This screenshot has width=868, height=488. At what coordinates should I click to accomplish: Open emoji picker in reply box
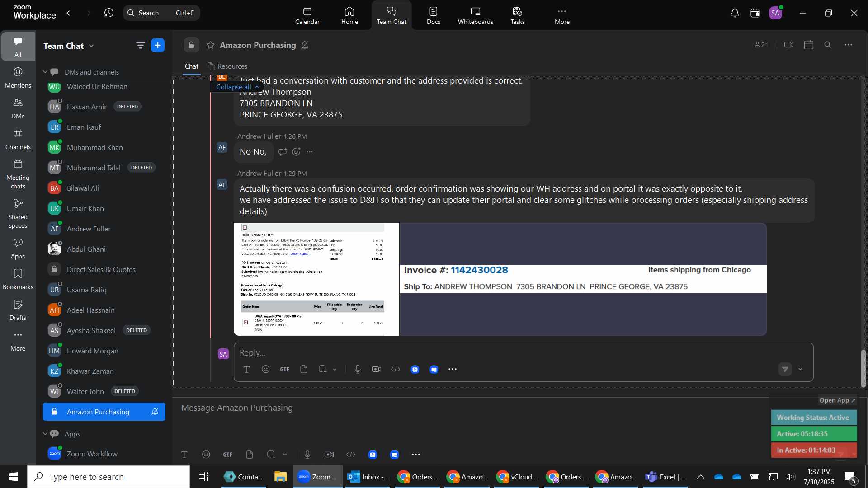(x=266, y=370)
